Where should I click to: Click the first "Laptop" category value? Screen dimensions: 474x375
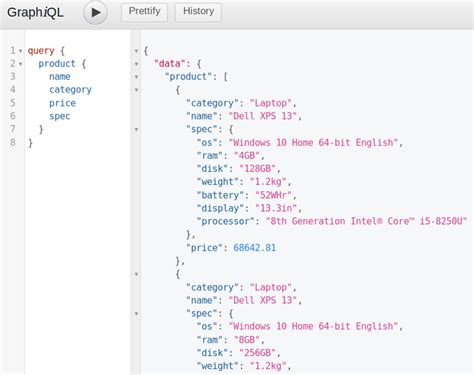tap(271, 103)
